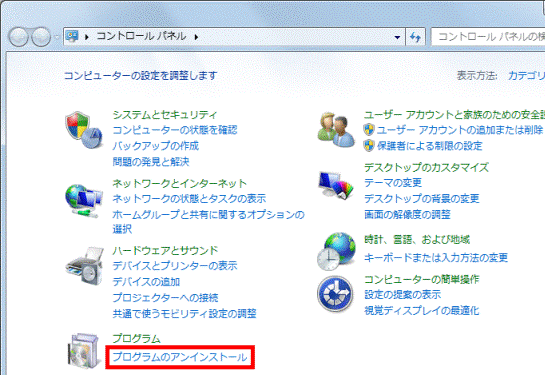Screen dimensions: 545x375
Task: Click the Network and Internet globe icon
Action: (x=84, y=201)
